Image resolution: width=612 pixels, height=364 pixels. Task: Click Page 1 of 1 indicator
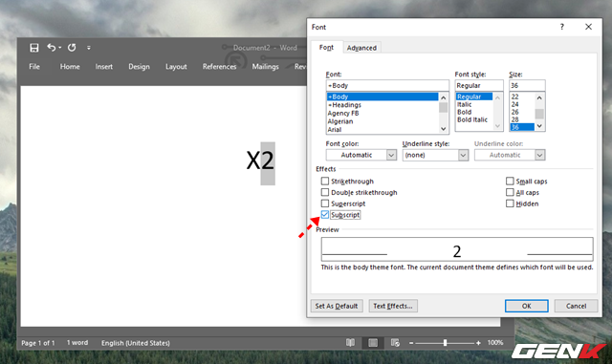38,343
